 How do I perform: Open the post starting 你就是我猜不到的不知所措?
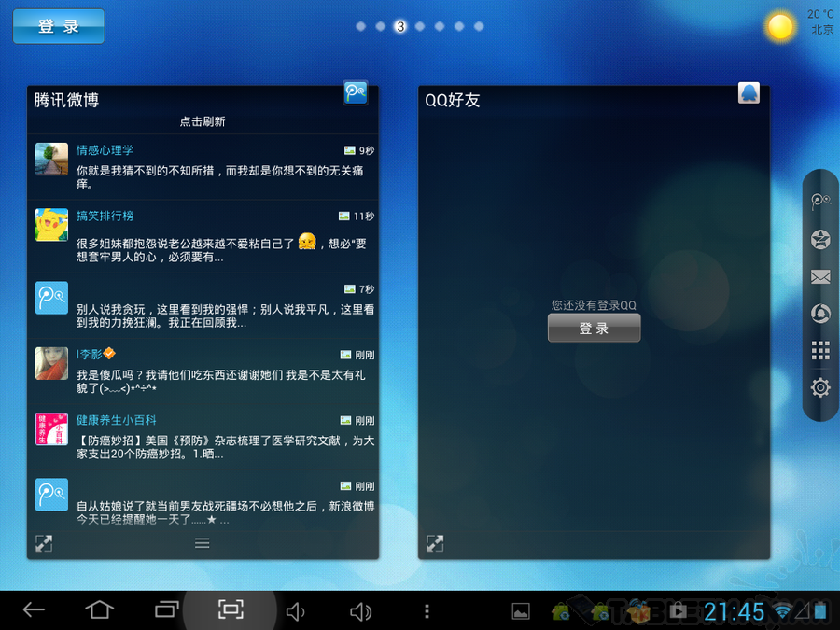219,177
